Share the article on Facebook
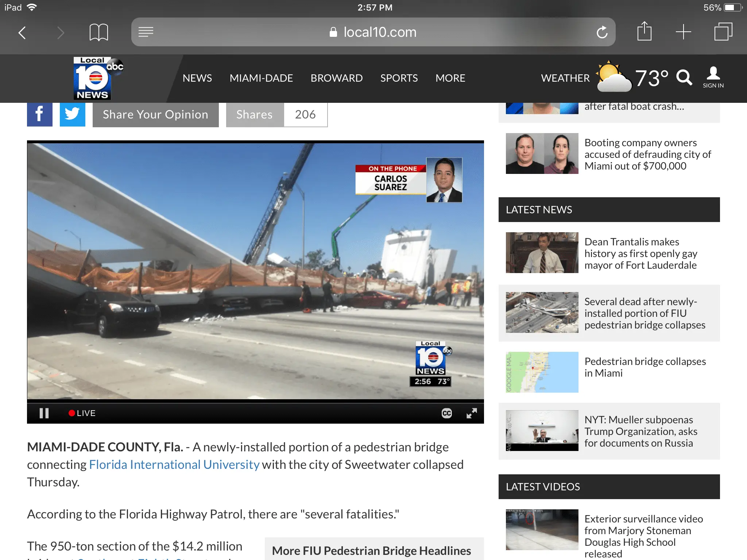 (x=40, y=114)
